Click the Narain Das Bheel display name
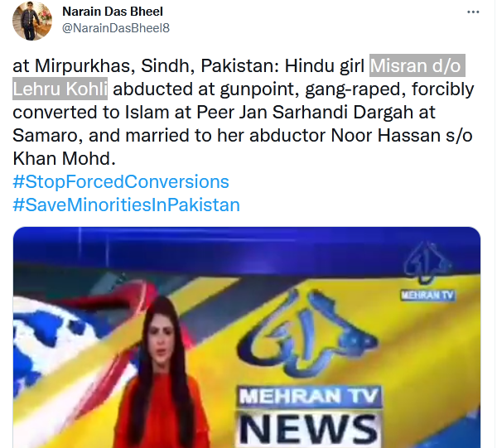This screenshot has height=448, width=497. [x=113, y=12]
